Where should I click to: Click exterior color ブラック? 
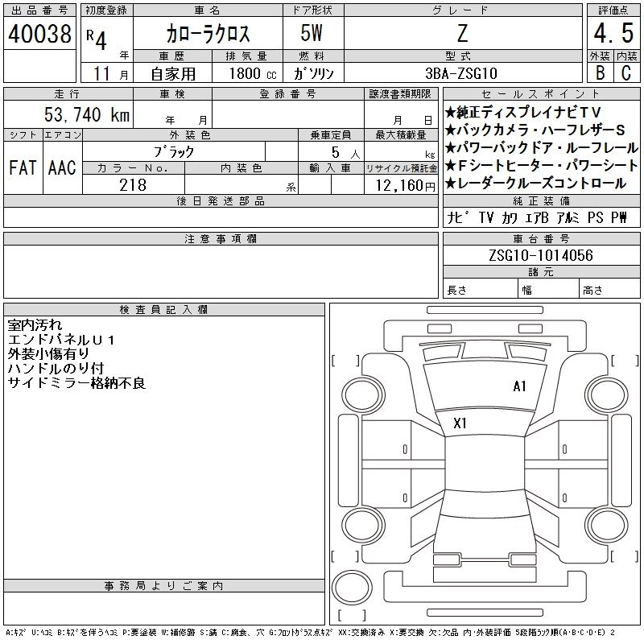point(174,152)
